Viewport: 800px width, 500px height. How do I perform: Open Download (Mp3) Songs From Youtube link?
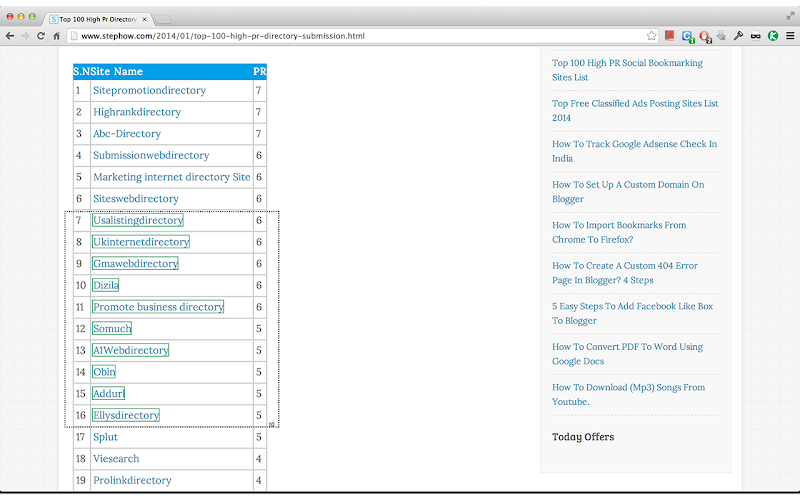pos(628,394)
